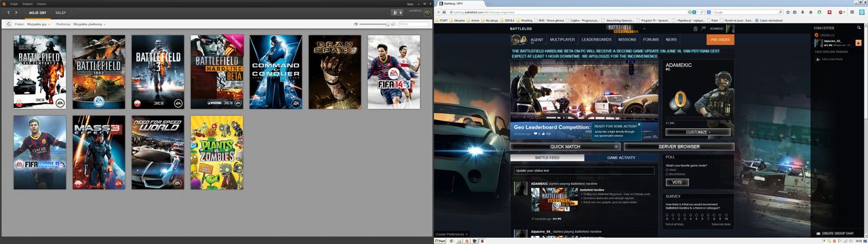Click the Update your status text field

pos(584,170)
